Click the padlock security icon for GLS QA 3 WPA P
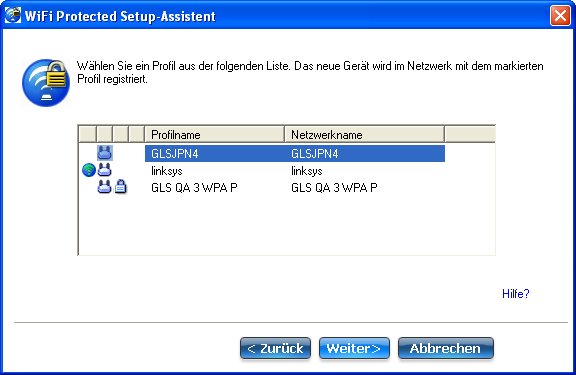 [x=120, y=187]
